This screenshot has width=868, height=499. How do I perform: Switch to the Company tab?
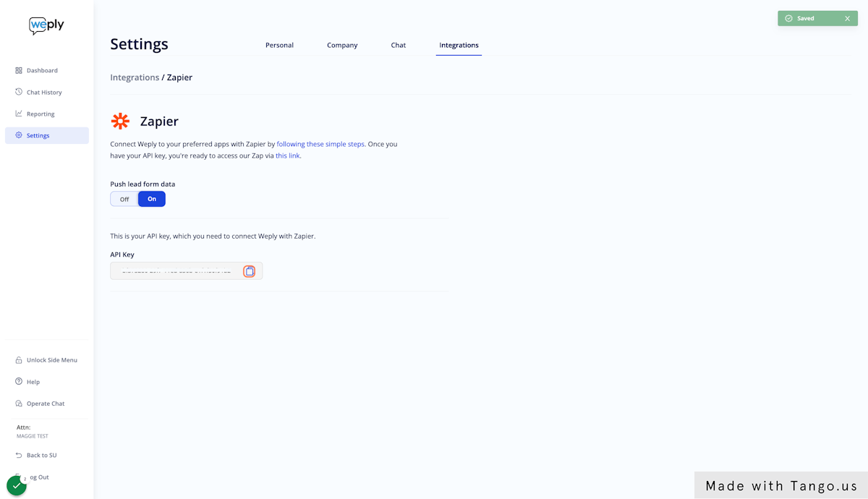(x=342, y=45)
